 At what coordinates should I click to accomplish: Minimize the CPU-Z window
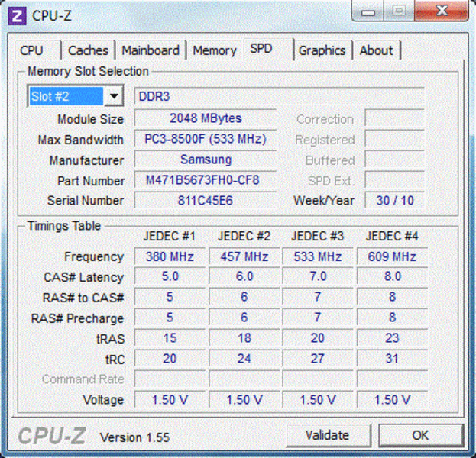coord(368,11)
